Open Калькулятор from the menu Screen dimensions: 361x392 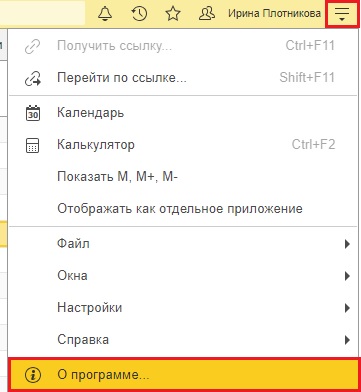184,145
